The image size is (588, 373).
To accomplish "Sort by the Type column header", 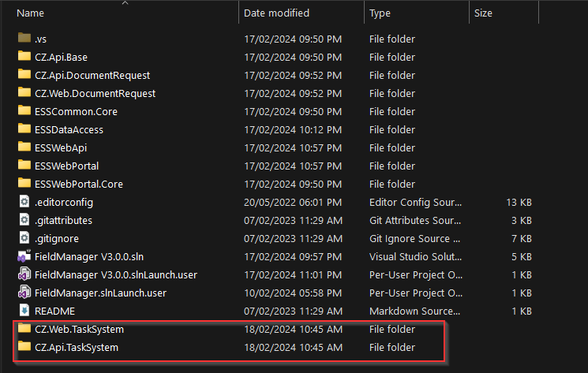I will click(x=380, y=13).
